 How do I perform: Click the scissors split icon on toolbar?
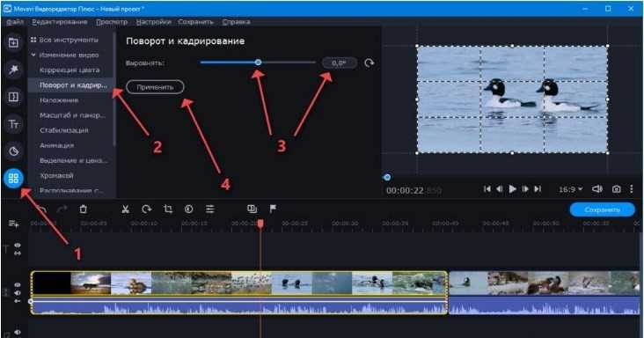tap(125, 209)
